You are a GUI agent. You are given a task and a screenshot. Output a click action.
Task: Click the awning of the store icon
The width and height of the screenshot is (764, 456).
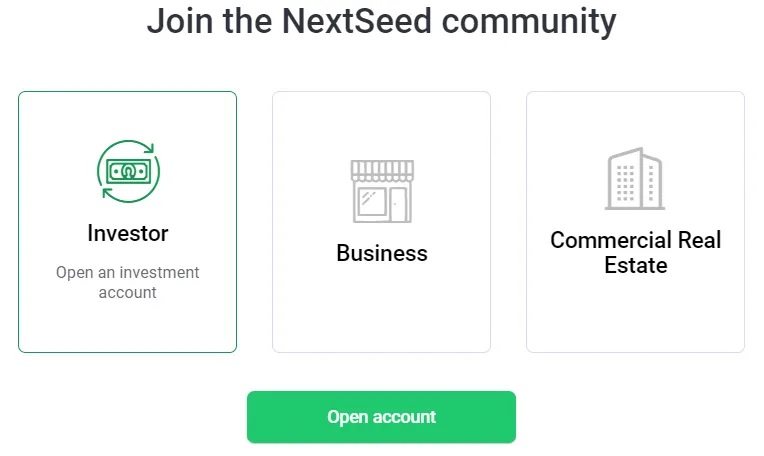(382, 170)
